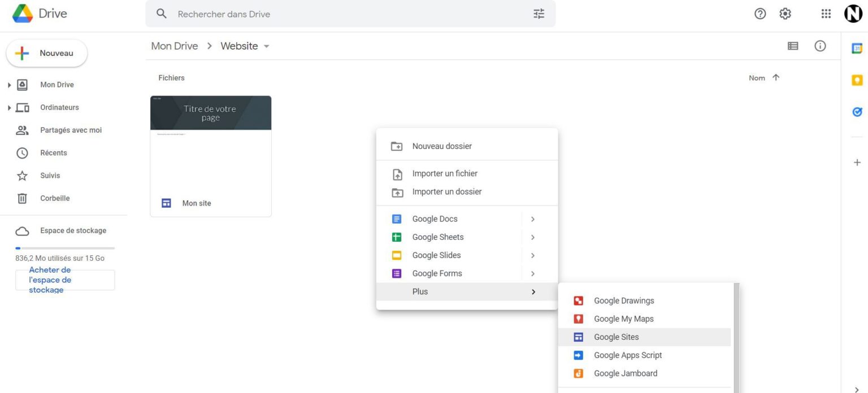Expand Google Slides submenu arrow

[532, 255]
